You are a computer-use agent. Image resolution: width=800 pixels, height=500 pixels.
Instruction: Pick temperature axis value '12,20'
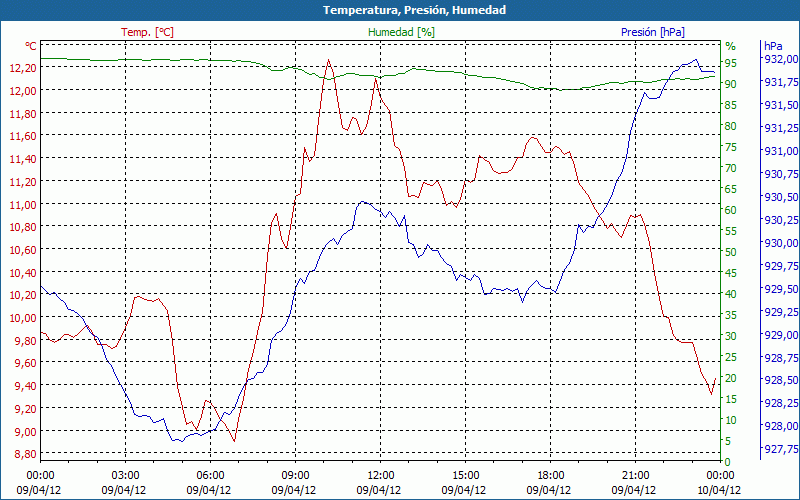23,68
